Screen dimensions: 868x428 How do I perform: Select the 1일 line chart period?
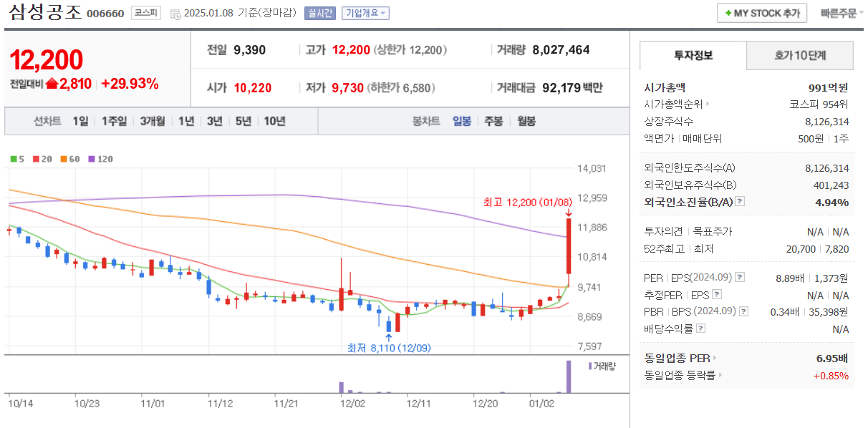(80, 121)
